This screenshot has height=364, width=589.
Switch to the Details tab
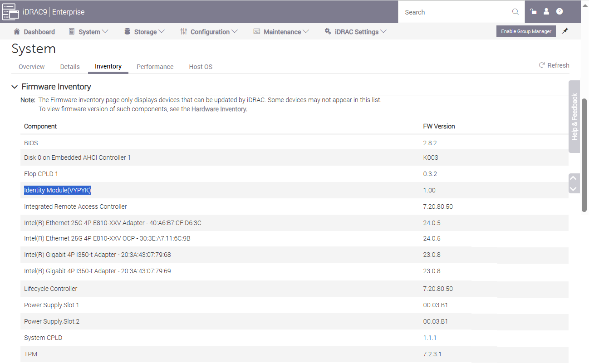pos(70,67)
